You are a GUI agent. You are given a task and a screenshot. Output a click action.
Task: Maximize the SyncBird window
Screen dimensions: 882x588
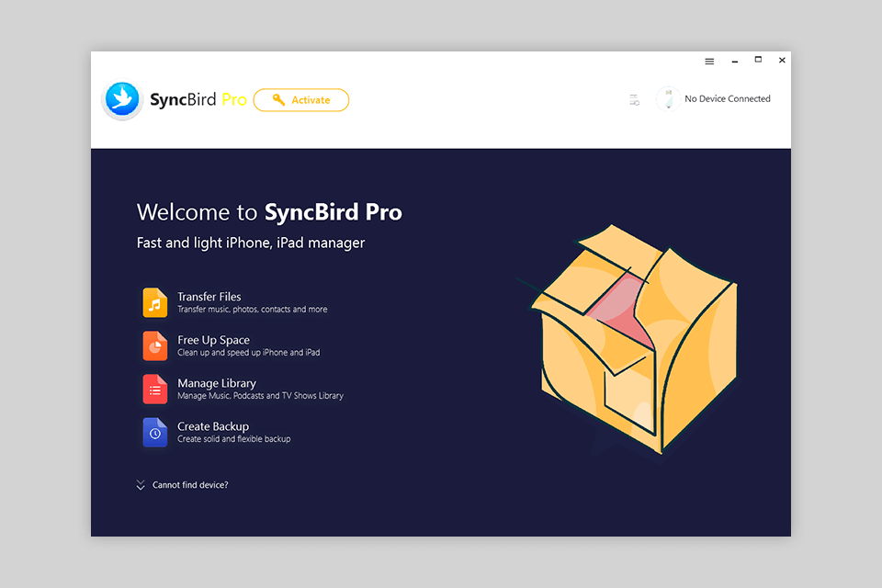point(758,60)
